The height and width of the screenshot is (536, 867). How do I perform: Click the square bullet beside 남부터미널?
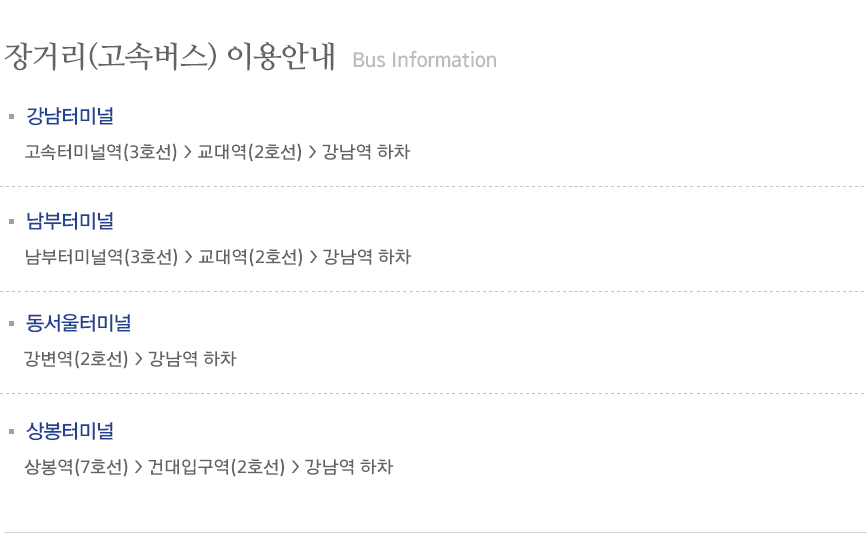11,221
